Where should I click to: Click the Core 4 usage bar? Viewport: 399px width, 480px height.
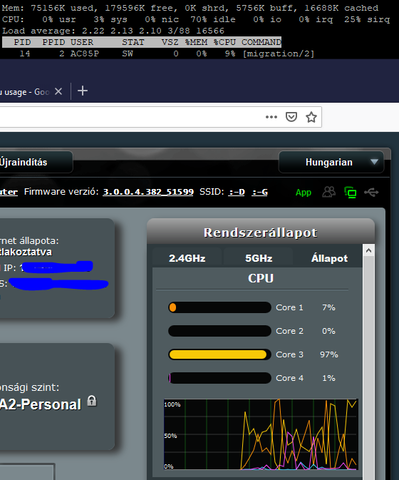point(220,378)
